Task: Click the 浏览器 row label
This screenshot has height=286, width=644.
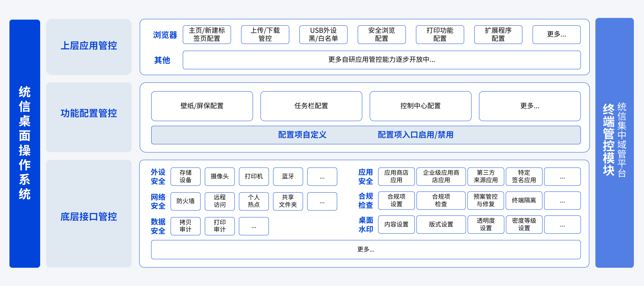Action: pos(165,35)
